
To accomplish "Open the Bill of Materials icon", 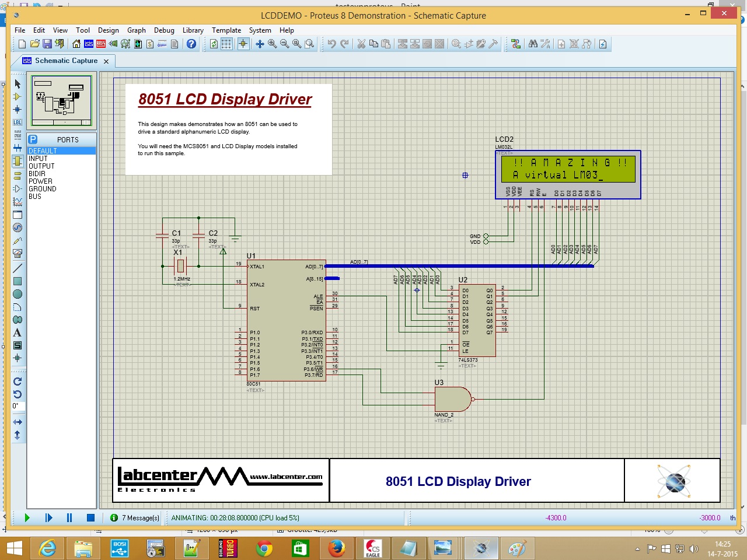I will pyautogui.click(x=150, y=44).
